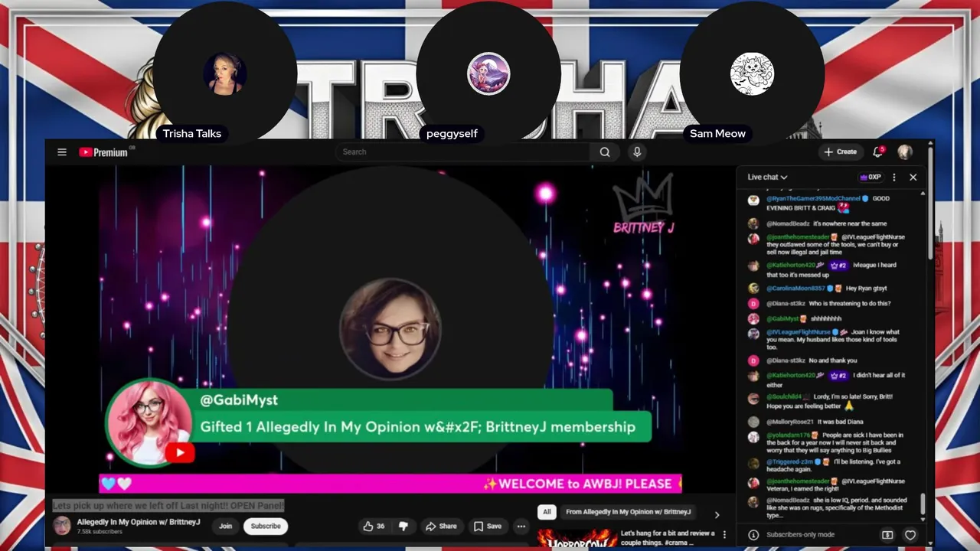This screenshot has height=551, width=980.
Task: Open Allegedly In My Opinion w/ BrittneyJ channel
Action: 139,522
